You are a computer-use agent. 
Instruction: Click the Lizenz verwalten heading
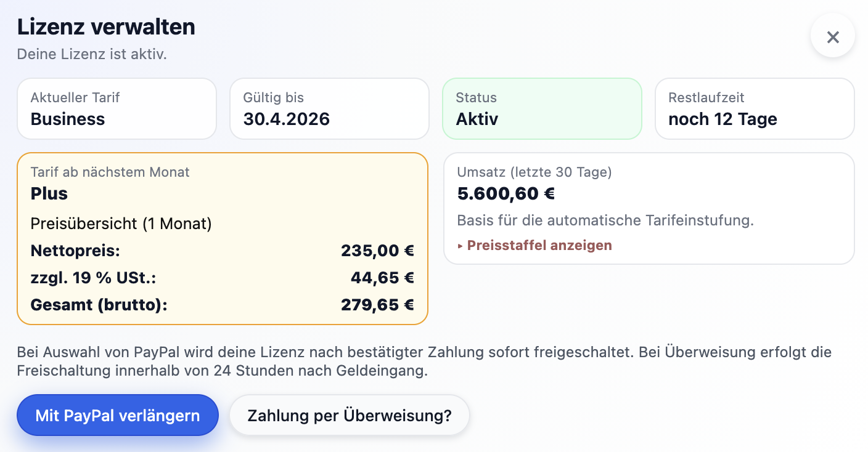(x=106, y=26)
